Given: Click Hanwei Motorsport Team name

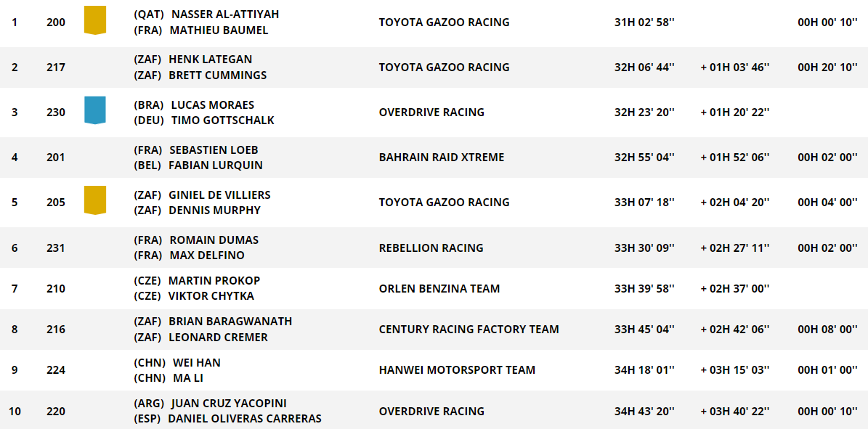Looking at the screenshot, I should tap(457, 369).
